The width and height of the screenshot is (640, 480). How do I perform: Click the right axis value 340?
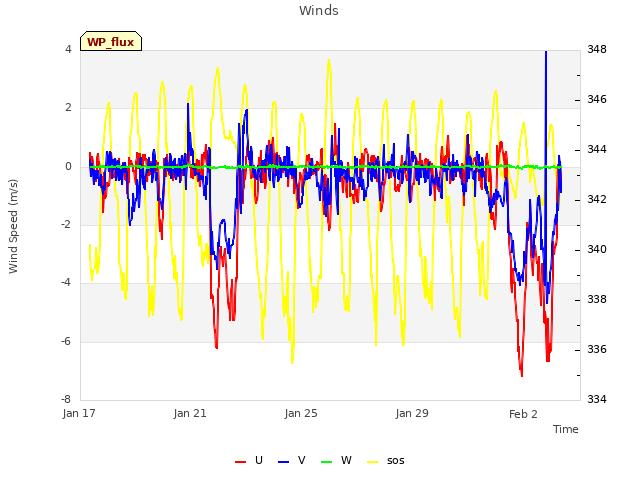[x=597, y=249]
